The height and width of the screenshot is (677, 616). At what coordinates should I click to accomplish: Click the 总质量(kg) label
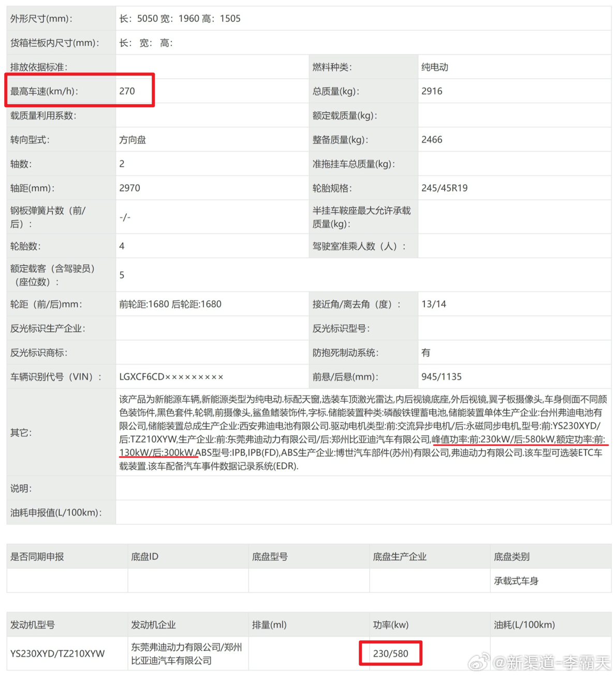[335, 92]
